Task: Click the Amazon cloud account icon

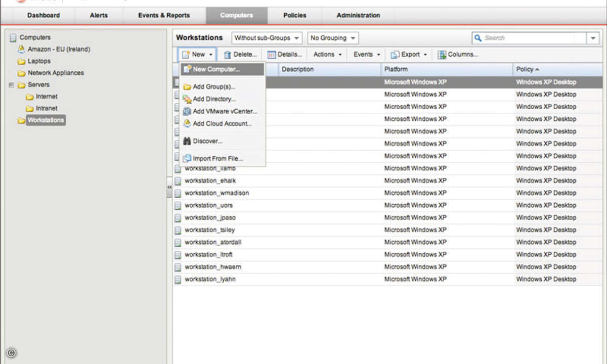Action: (x=21, y=49)
